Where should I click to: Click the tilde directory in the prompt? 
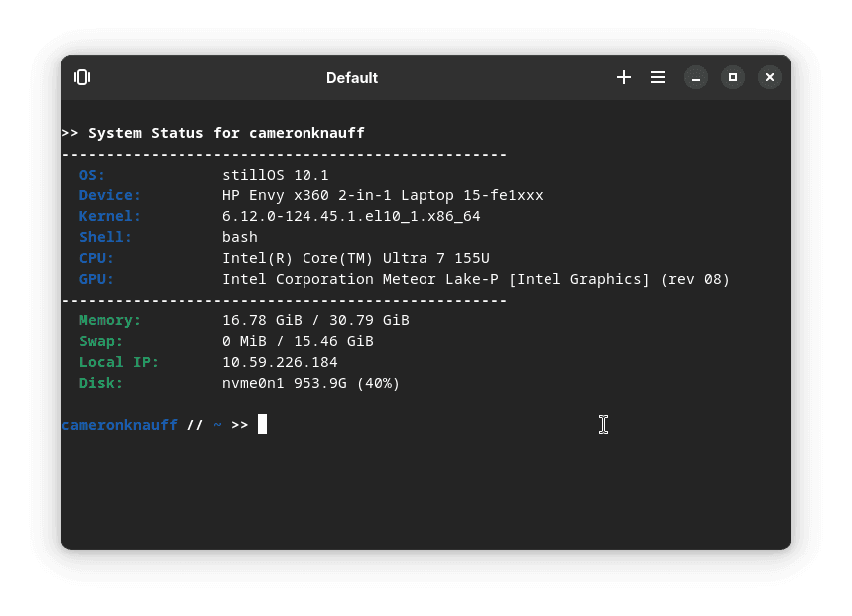pos(217,425)
